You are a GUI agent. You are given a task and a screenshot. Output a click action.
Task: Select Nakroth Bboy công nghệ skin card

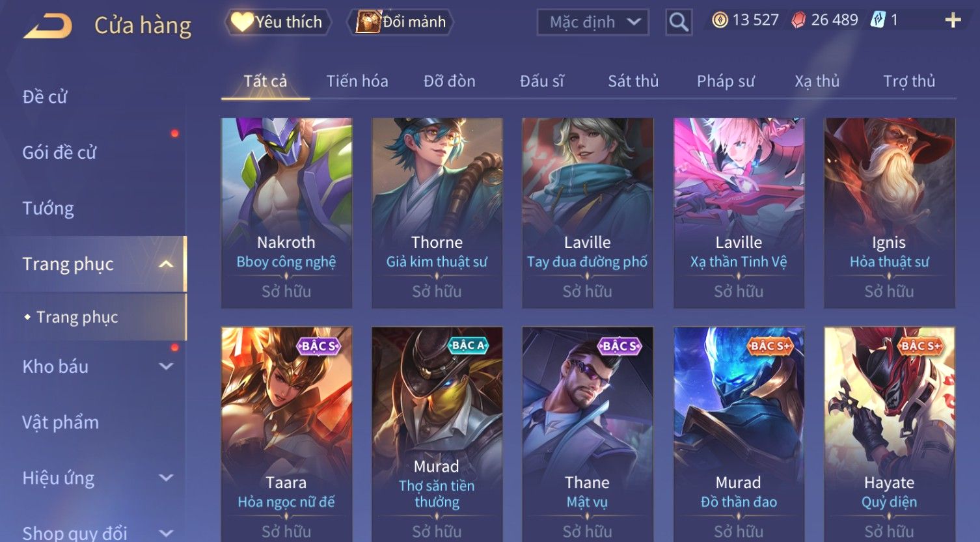[x=286, y=213]
